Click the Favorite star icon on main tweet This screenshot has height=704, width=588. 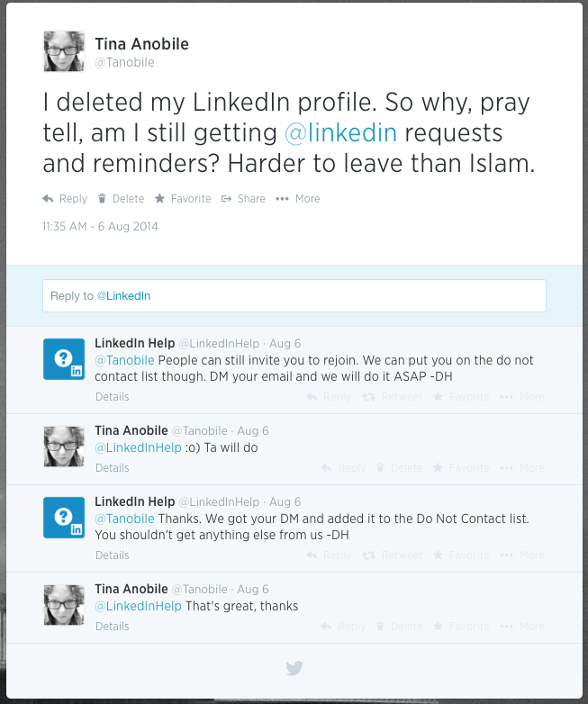(x=159, y=199)
